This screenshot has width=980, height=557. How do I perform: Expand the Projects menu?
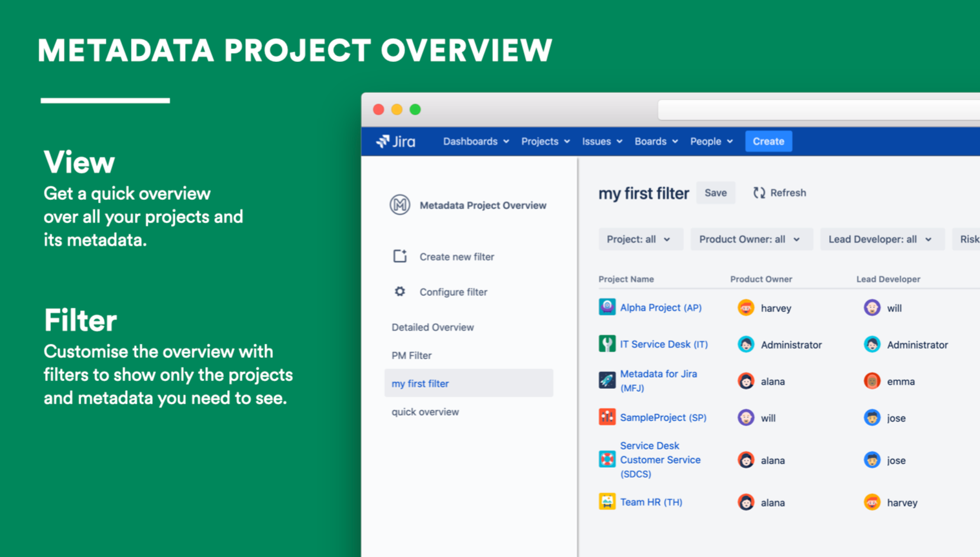546,141
